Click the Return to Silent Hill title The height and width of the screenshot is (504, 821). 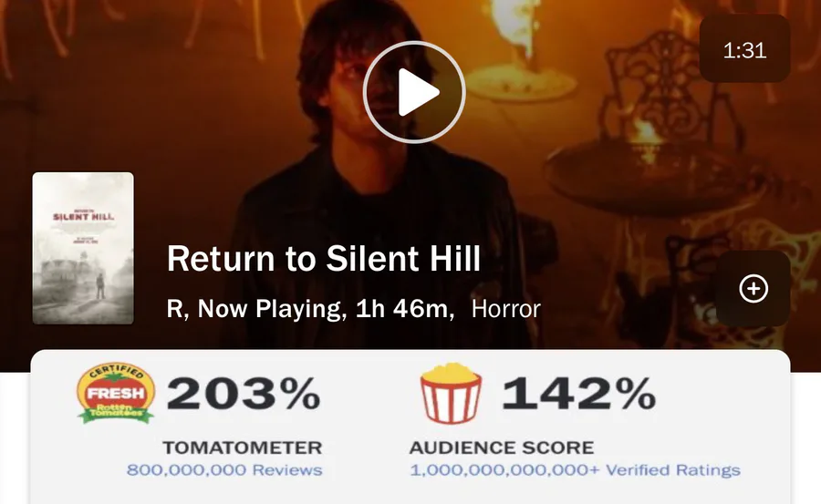pos(323,261)
